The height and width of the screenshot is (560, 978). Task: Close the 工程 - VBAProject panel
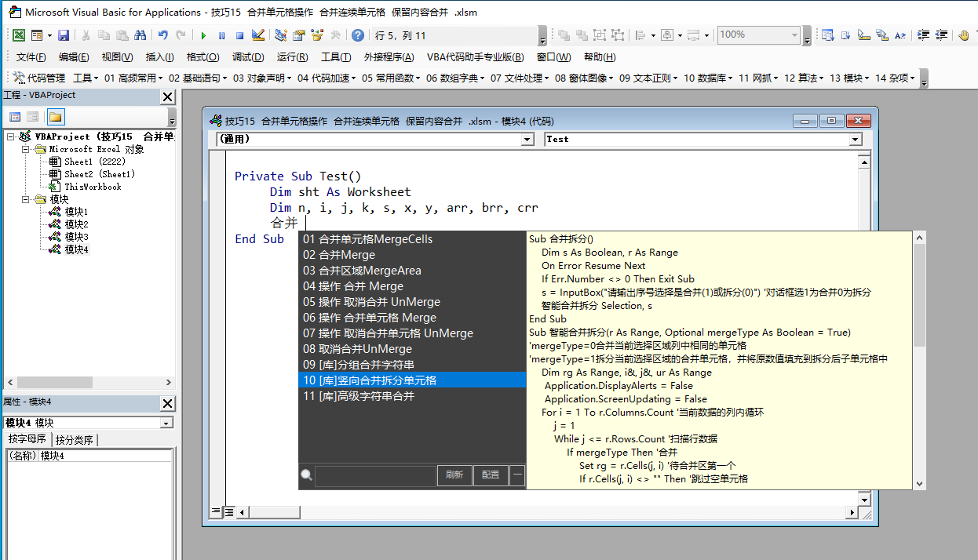coord(168,96)
